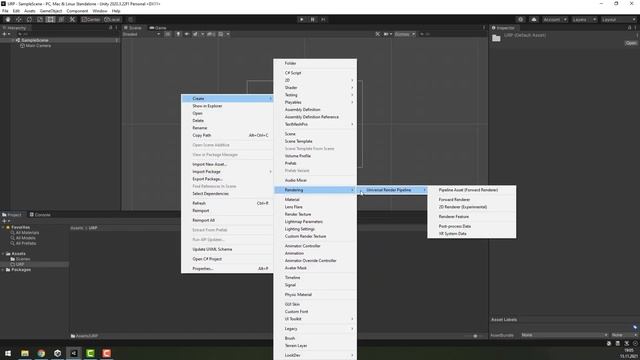This screenshot has height=360, width=640.
Task: Adjust Project panel icon size slider
Action: pyautogui.click(x=475, y=336)
